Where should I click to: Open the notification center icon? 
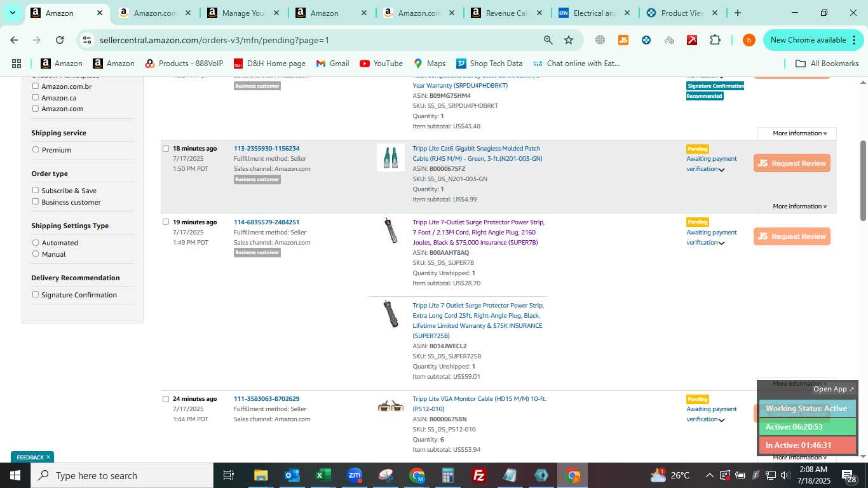pos(848,475)
